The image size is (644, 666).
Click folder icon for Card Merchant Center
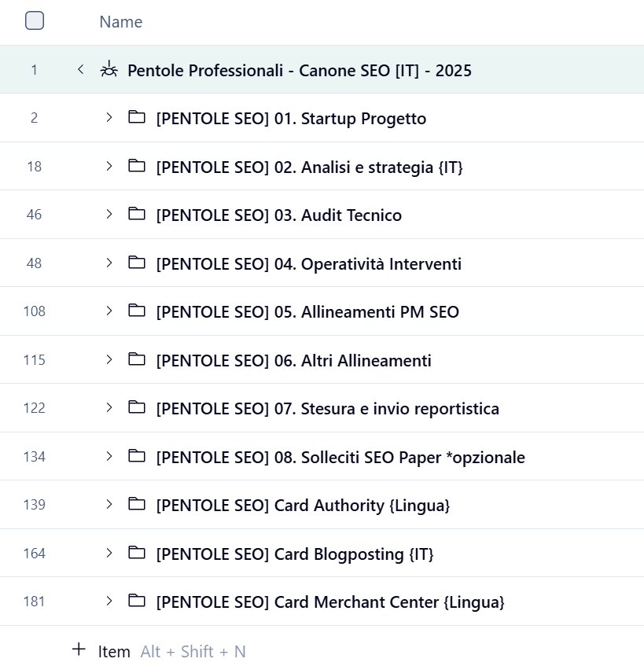coord(137,602)
